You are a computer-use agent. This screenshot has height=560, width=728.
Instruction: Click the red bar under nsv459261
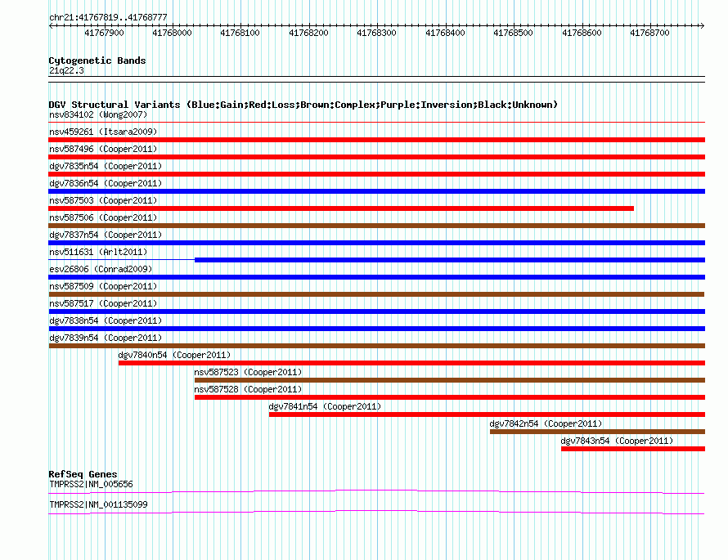[x=376, y=140]
